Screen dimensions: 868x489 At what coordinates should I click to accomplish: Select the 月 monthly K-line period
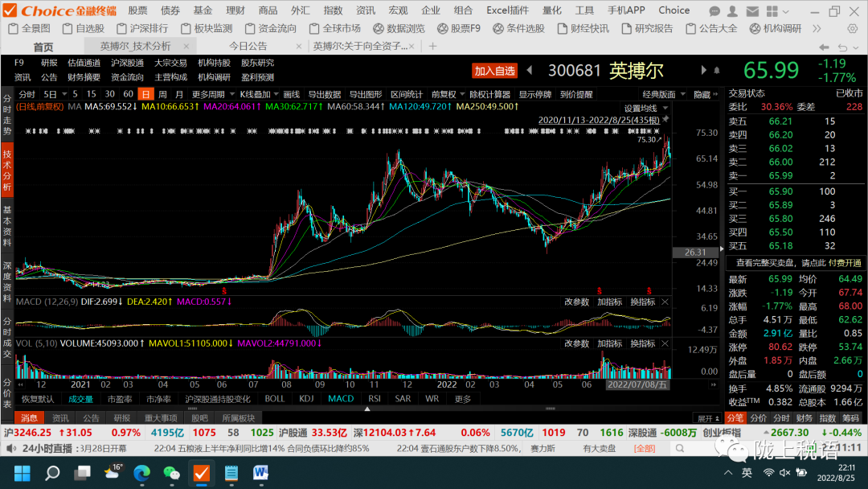tap(178, 94)
